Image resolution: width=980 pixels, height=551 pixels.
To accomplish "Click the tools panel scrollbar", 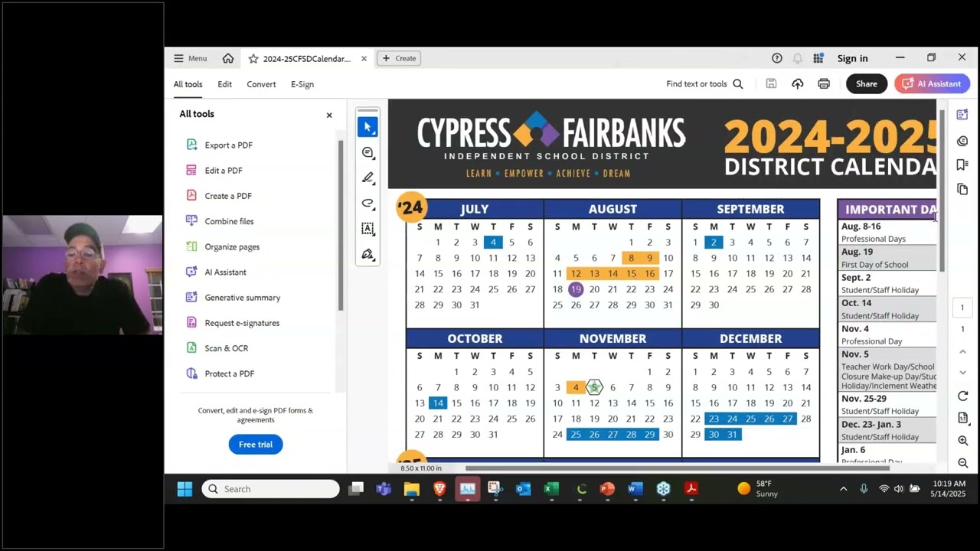I will pos(341,226).
